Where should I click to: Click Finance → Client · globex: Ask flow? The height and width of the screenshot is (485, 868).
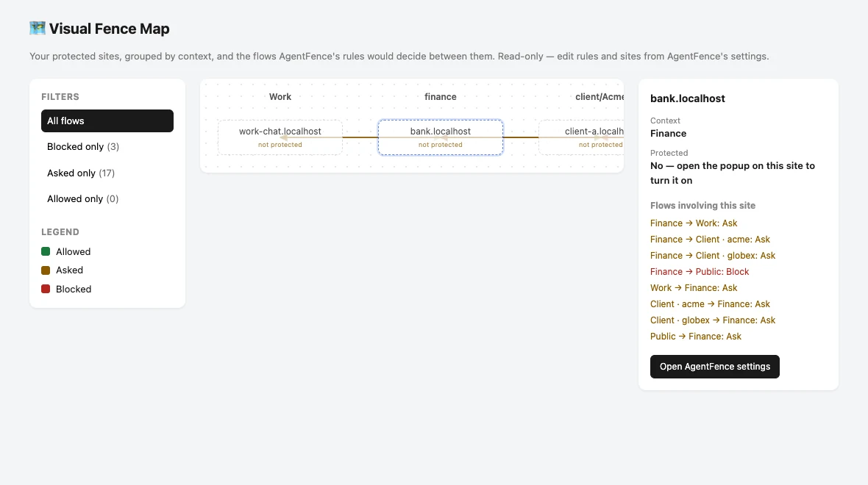click(x=713, y=256)
